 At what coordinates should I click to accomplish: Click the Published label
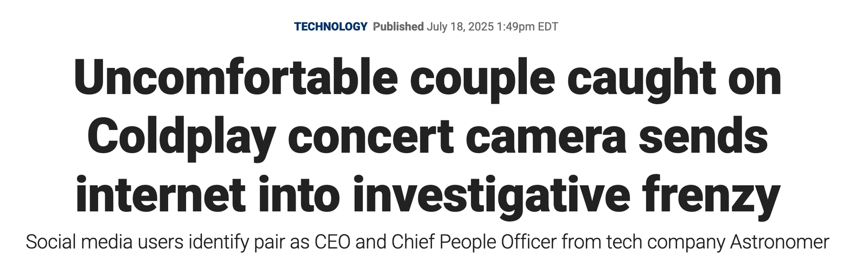tap(398, 26)
